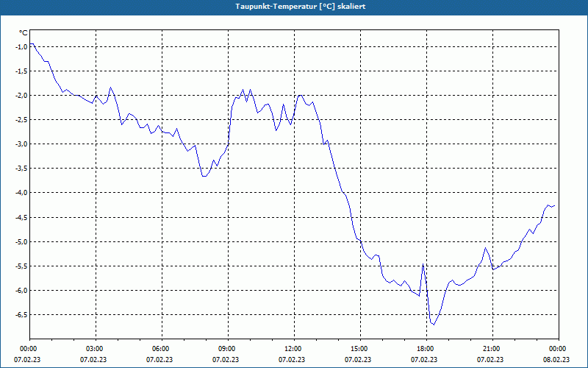Select the -5,0 y-axis value
This screenshot has width=588, height=368.
(x=21, y=242)
